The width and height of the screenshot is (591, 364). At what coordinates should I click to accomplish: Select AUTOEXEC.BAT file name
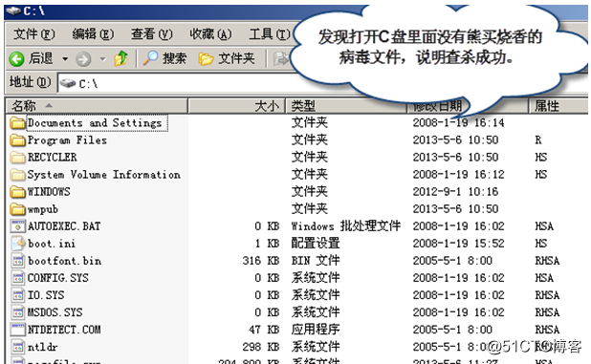point(64,226)
